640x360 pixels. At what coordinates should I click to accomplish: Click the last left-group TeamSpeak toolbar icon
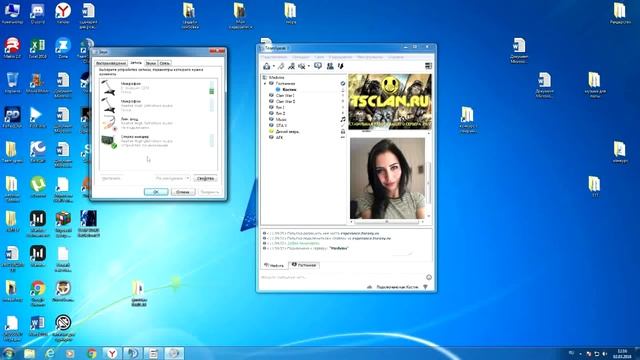(340, 66)
